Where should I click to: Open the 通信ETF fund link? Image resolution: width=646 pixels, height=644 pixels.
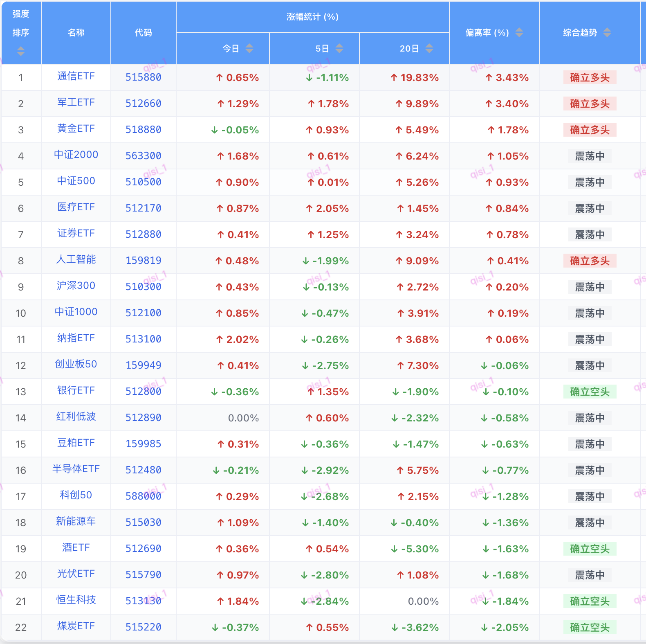76,77
